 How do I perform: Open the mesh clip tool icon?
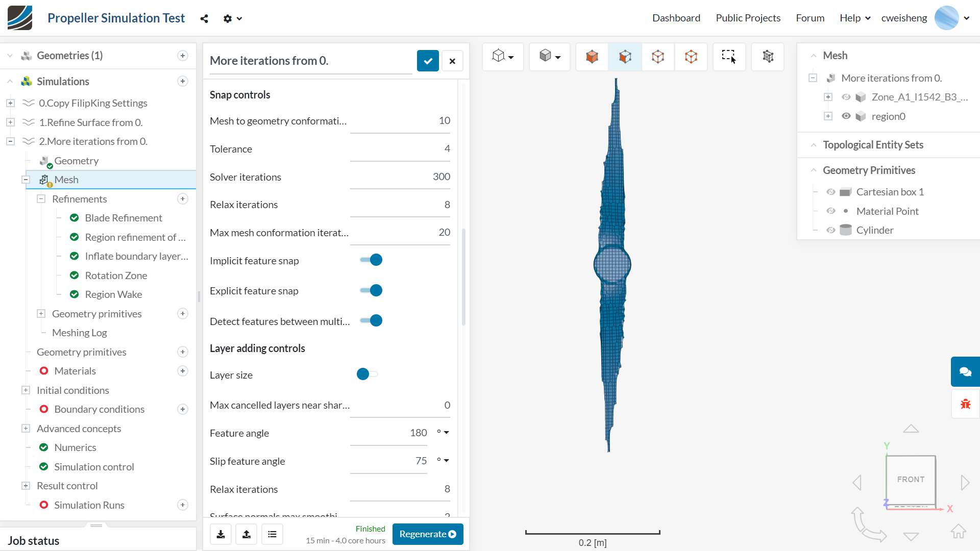[768, 56]
